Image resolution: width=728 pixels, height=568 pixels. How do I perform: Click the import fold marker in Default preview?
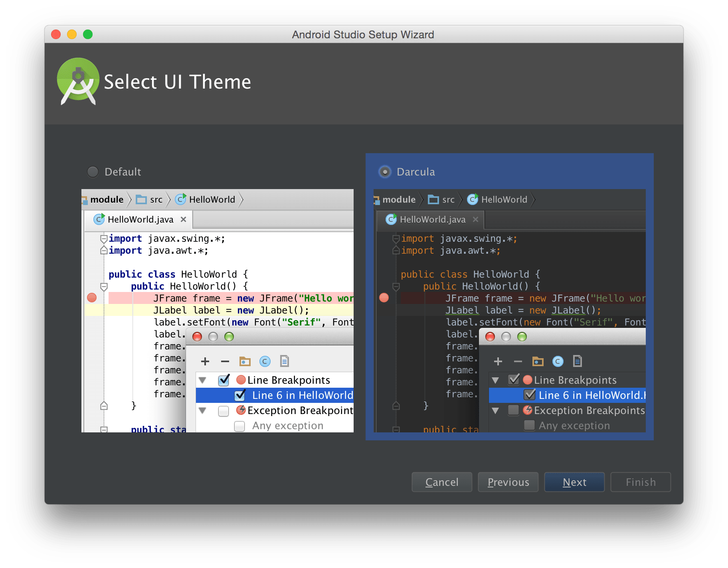104,239
